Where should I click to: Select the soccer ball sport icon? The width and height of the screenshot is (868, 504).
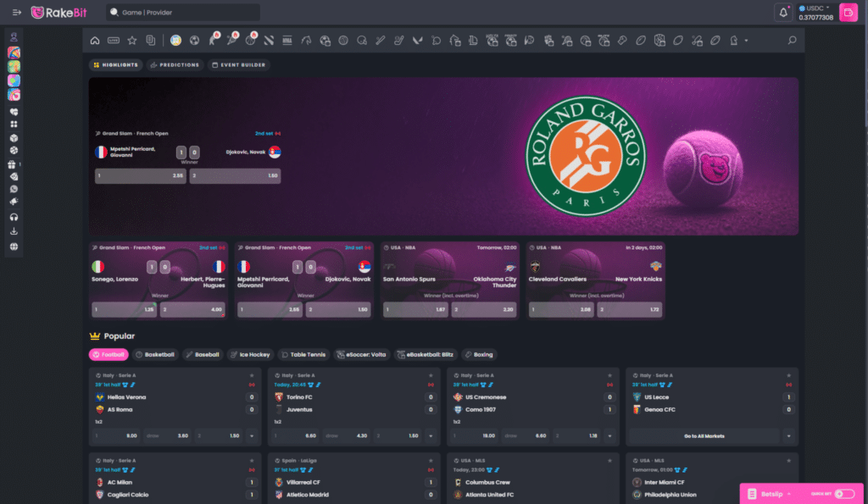pyautogui.click(x=194, y=41)
